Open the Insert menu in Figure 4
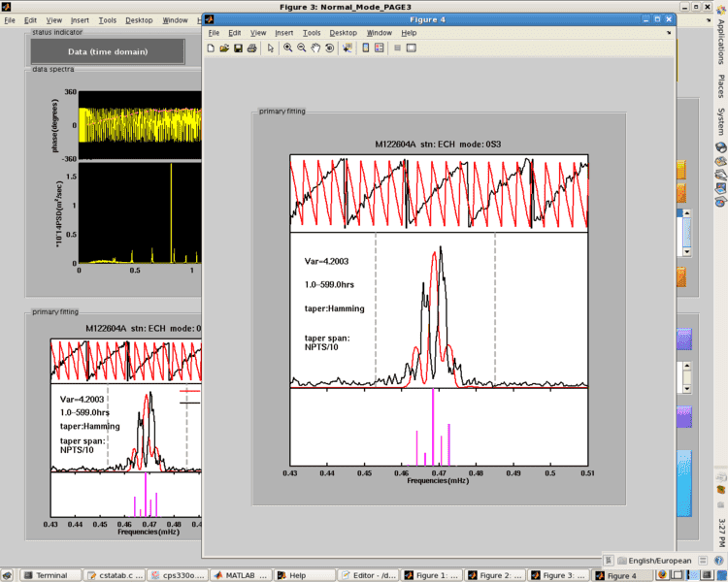The image size is (728, 582). point(283,33)
